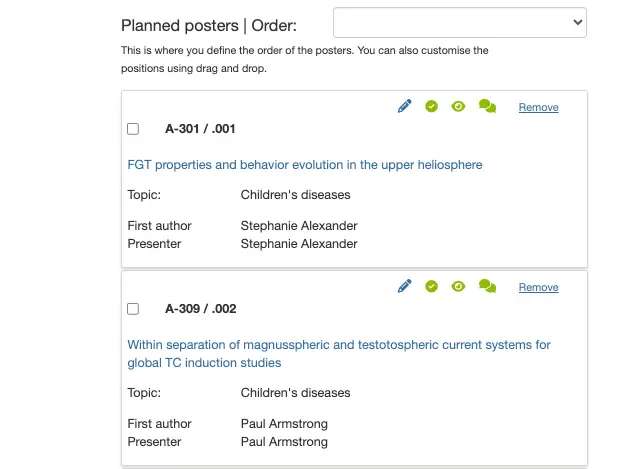Viewport: 638px width, 469px height.
Task: Remove poster A-301 from planned posters
Action: [538, 107]
